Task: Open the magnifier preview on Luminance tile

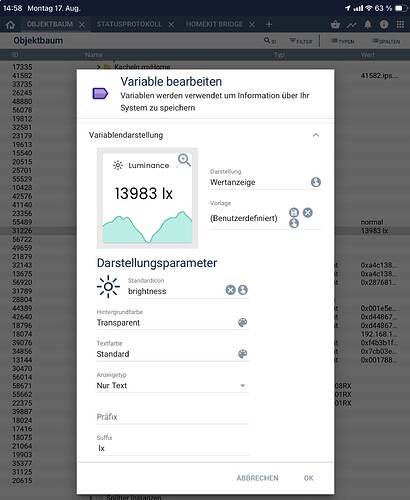Action: point(184,160)
